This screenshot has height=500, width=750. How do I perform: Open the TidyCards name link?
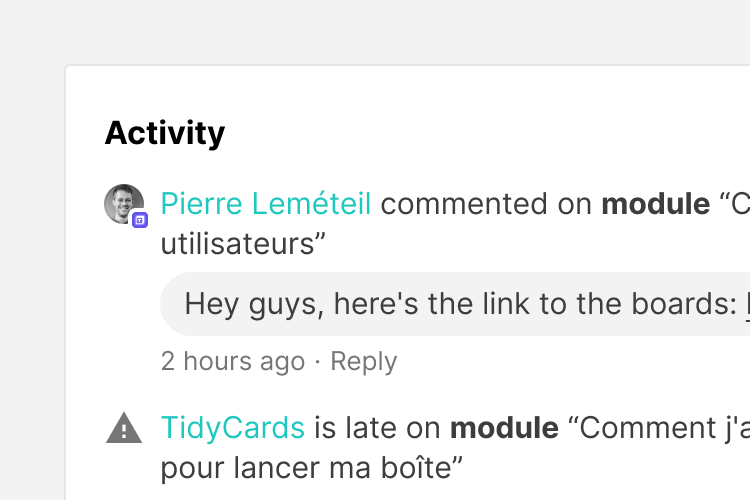[232, 428]
